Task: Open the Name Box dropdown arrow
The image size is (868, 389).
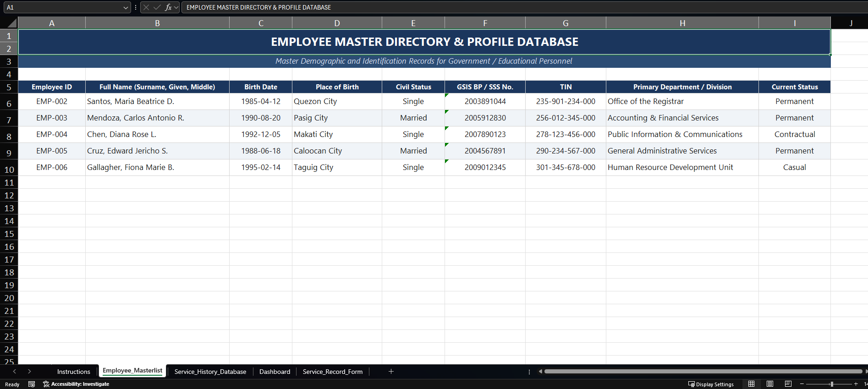Action: pos(126,7)
